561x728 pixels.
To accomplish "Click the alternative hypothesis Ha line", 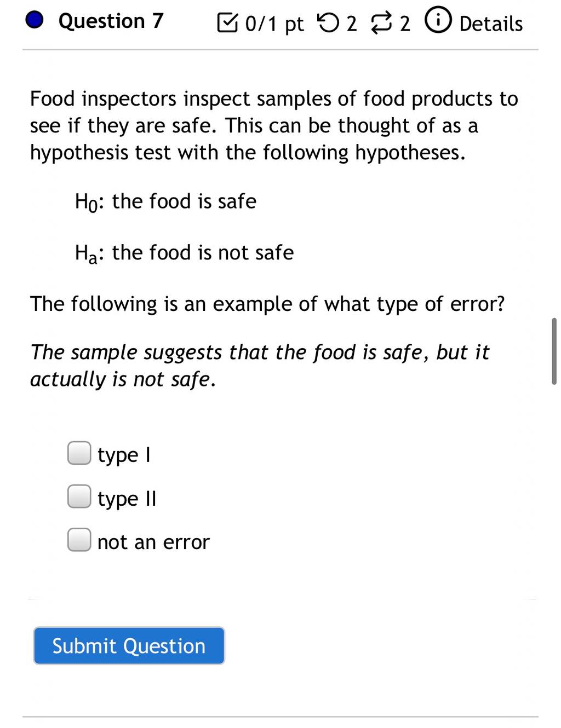I will (184, 253).
